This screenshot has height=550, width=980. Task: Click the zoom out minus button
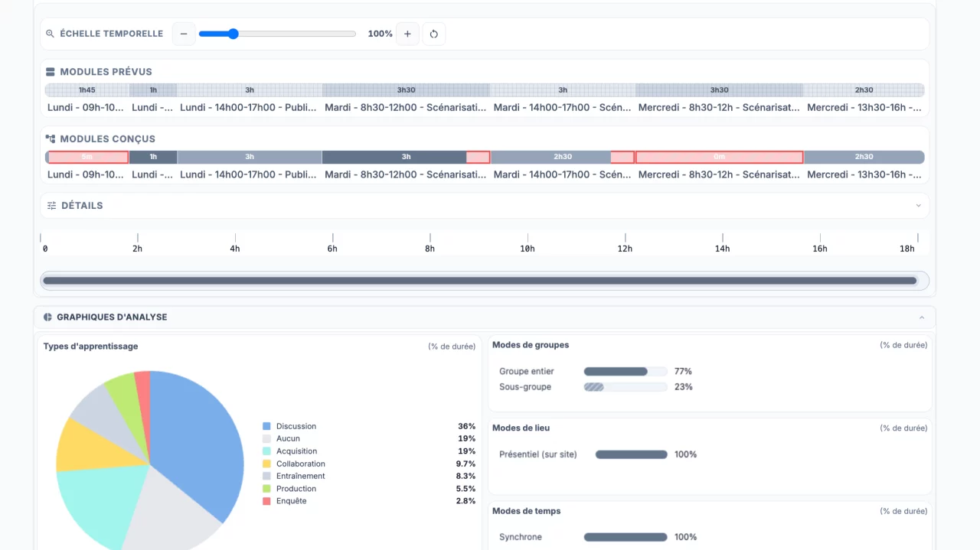(184, 34)
